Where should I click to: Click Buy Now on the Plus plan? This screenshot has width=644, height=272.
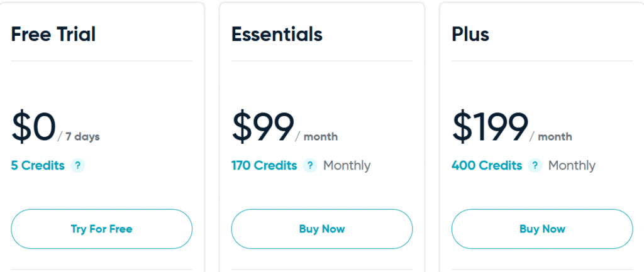tap(542, 229)
